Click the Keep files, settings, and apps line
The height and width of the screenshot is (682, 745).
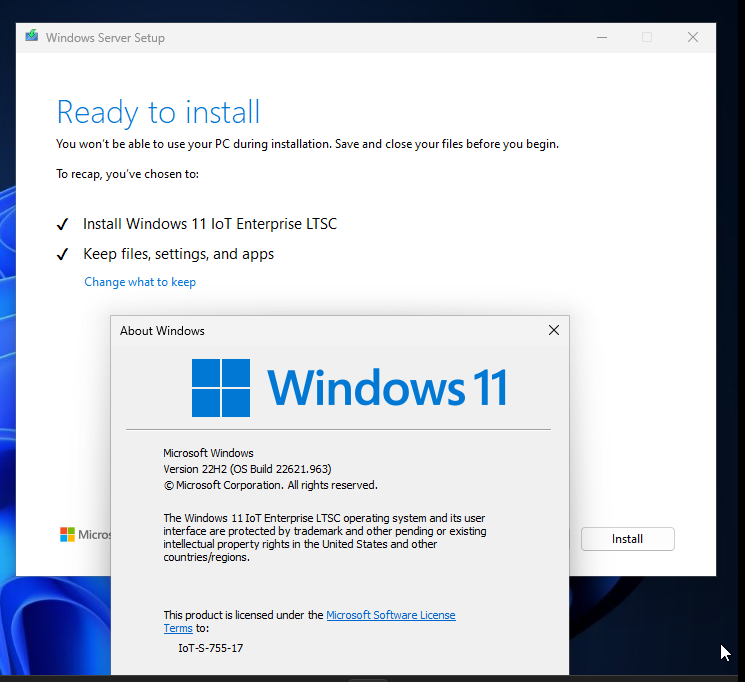(x=179, y=254)
